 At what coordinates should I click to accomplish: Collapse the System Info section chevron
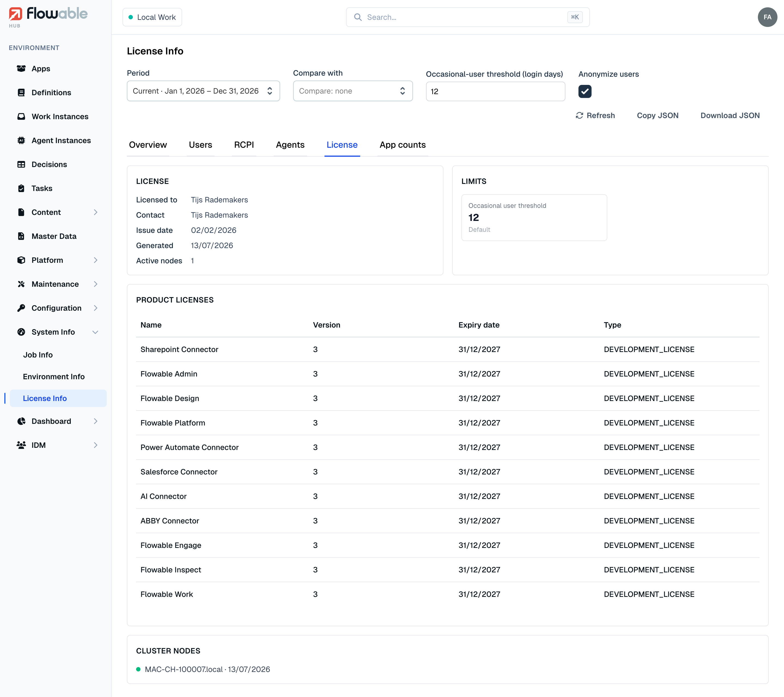click(96, 332)
